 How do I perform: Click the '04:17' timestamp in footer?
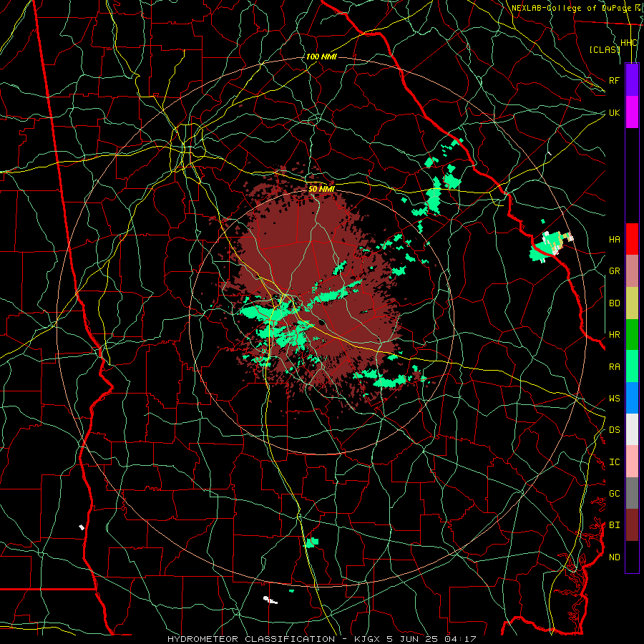click(x=461, y=639)
